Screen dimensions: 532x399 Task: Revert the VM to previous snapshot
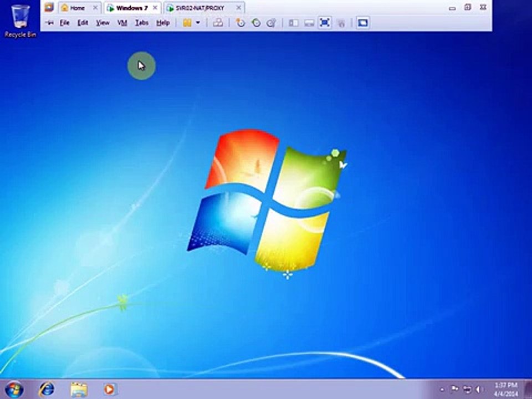tap(256, 23)
